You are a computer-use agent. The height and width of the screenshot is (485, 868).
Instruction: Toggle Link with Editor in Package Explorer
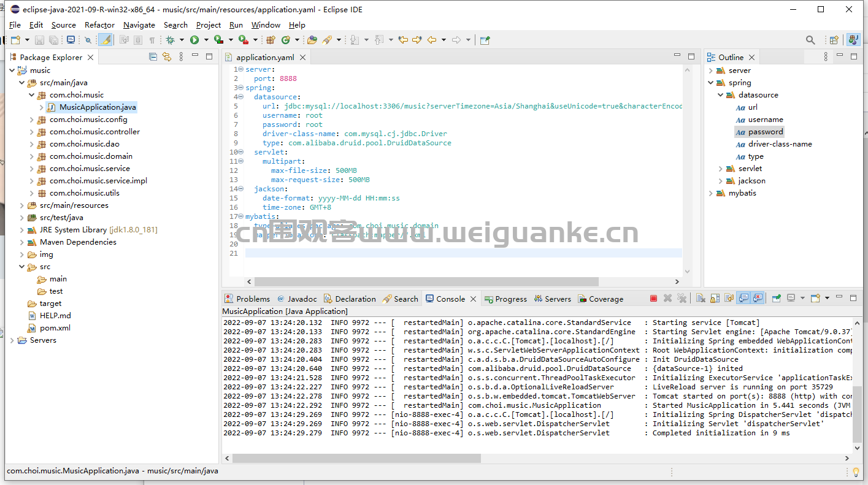tap(166, 57)
